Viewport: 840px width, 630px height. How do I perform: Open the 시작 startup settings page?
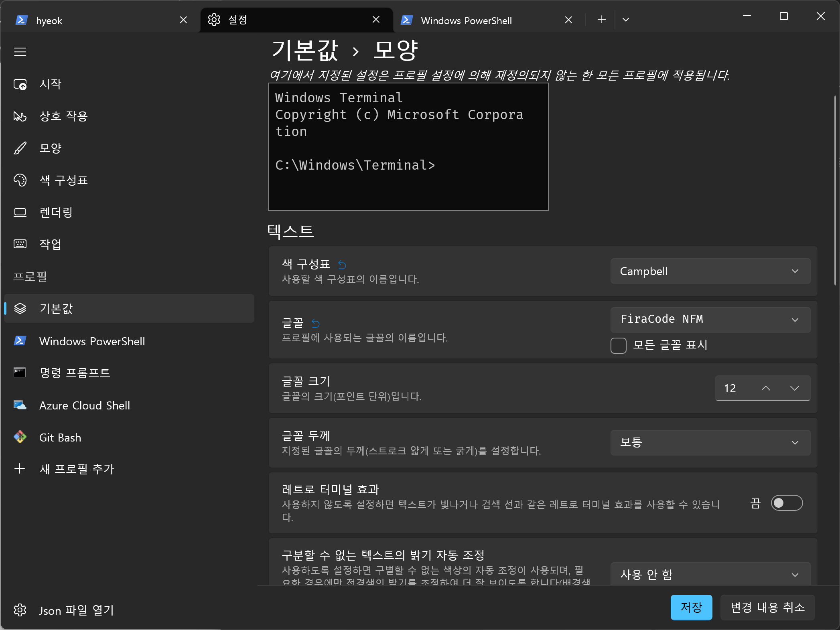pyautogui.click(x=50, y=84)
